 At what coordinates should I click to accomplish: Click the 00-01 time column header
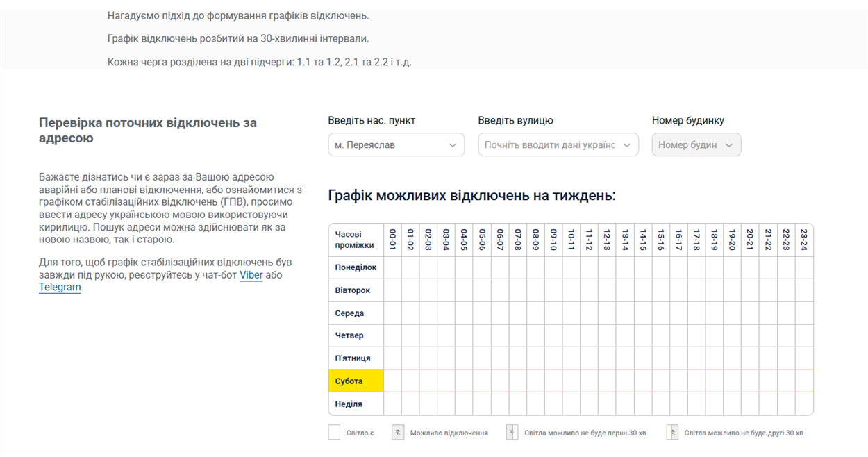(392, 240)
